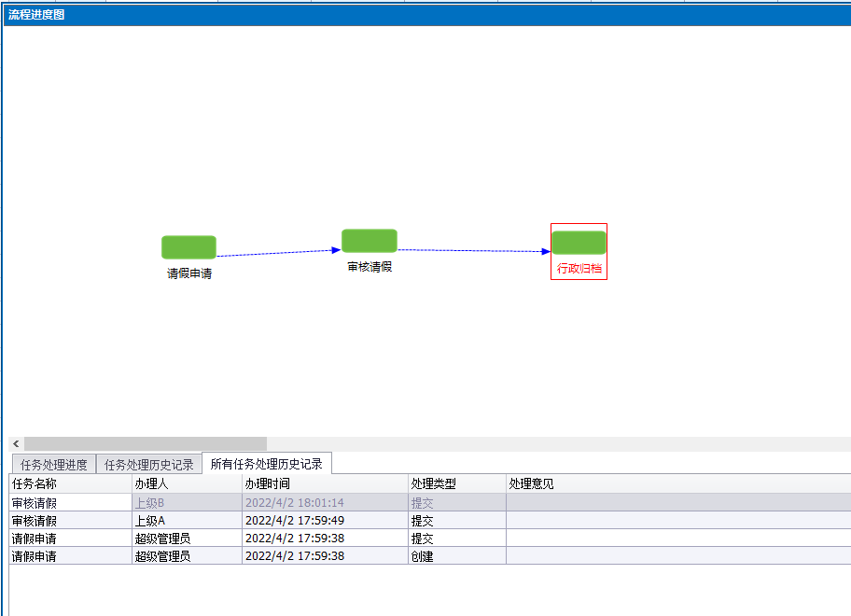Click the green 请假申请 workflow node

[x=188, y=247]
